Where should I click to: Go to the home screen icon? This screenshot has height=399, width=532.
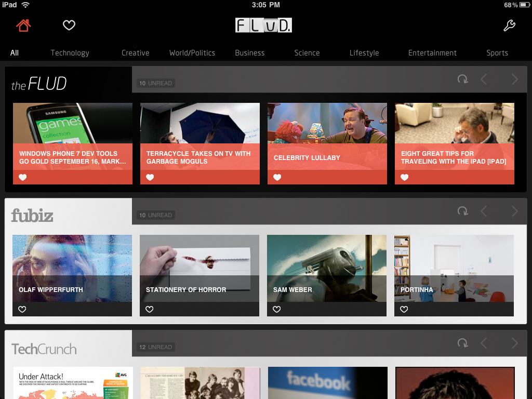pos(23,25)
